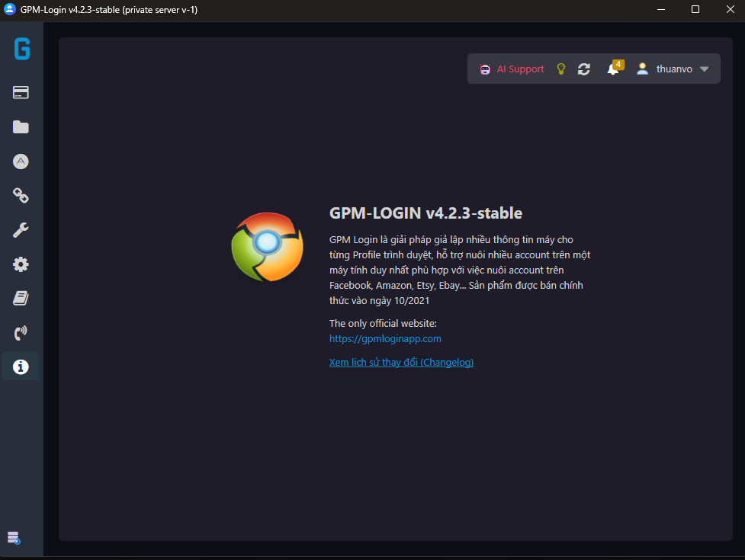Click the thuanvo username
745x560 pixels.
(674, 69)
